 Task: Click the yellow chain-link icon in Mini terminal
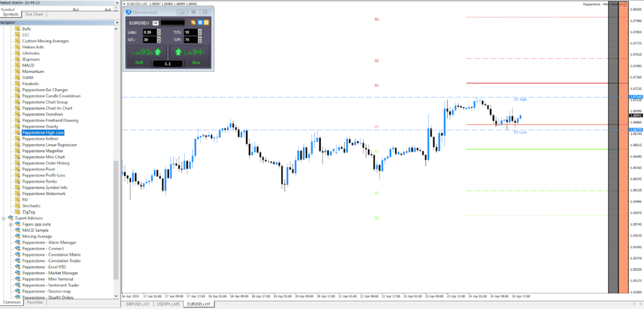194,23
